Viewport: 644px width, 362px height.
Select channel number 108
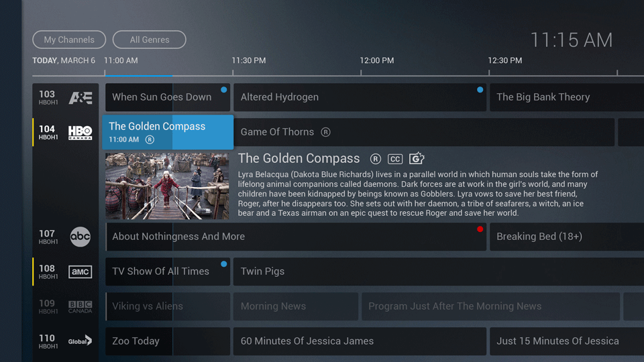tap(47, 269)
